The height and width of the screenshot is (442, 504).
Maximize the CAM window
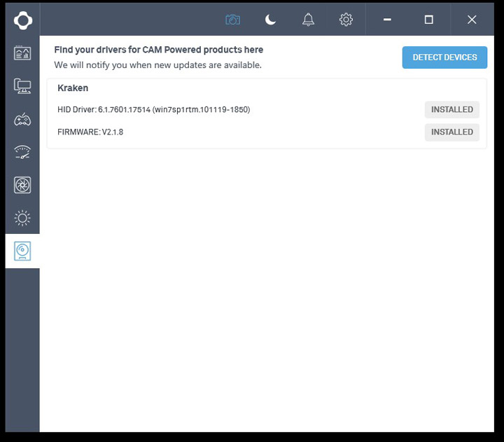click(429, 20)
